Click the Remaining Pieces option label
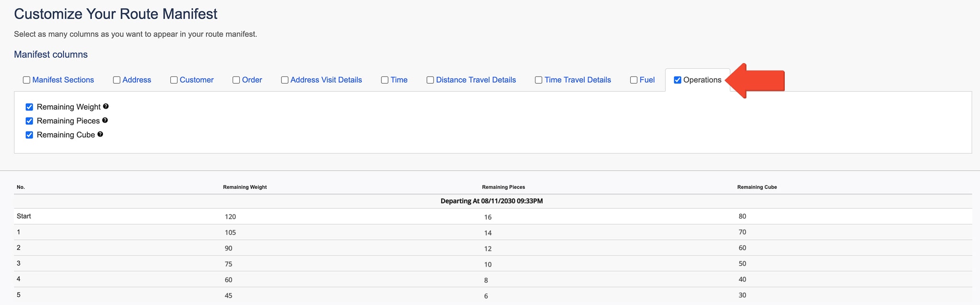 (68, 121)
